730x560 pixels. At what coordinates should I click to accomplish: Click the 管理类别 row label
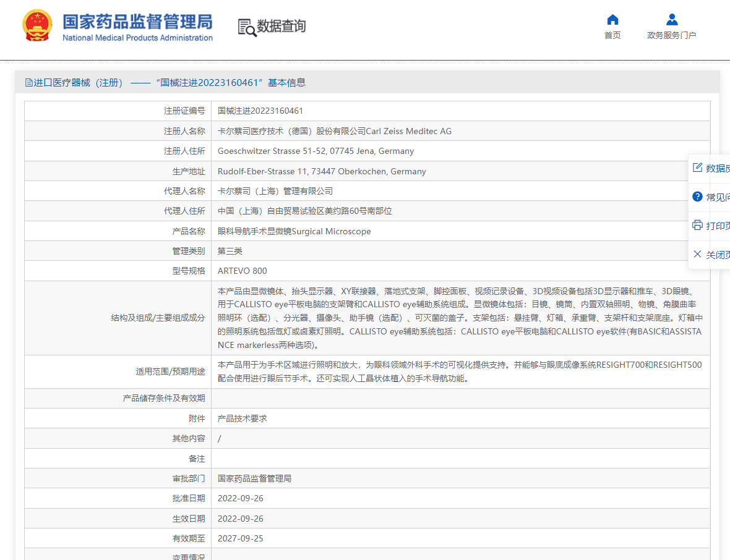pos(189,251)
